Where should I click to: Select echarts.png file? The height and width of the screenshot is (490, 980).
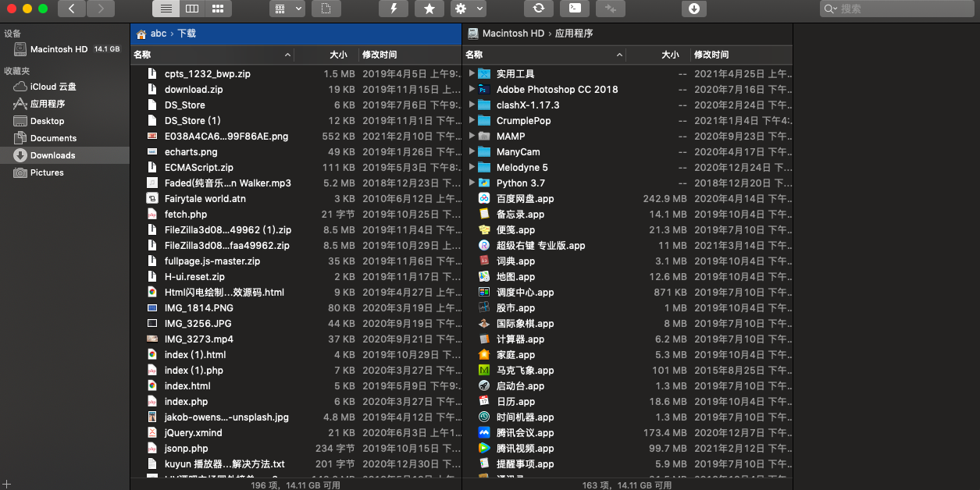[x=296, y=151]
